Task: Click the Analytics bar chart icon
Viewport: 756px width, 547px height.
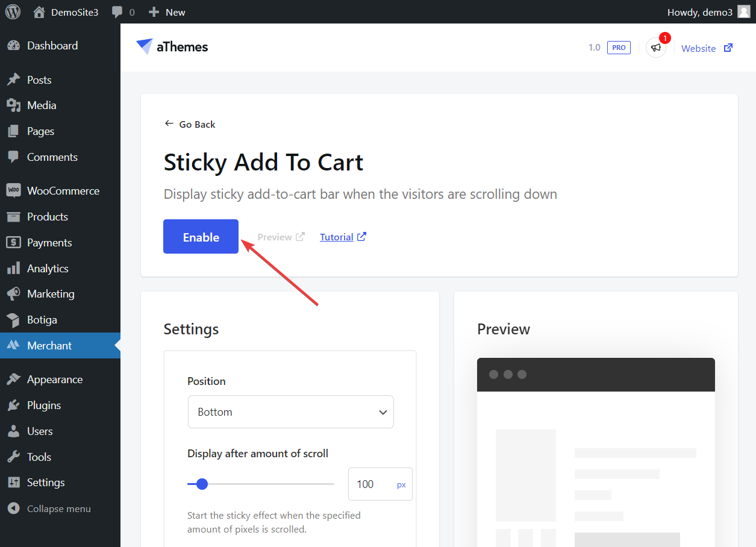Action: tap(13, 269)
